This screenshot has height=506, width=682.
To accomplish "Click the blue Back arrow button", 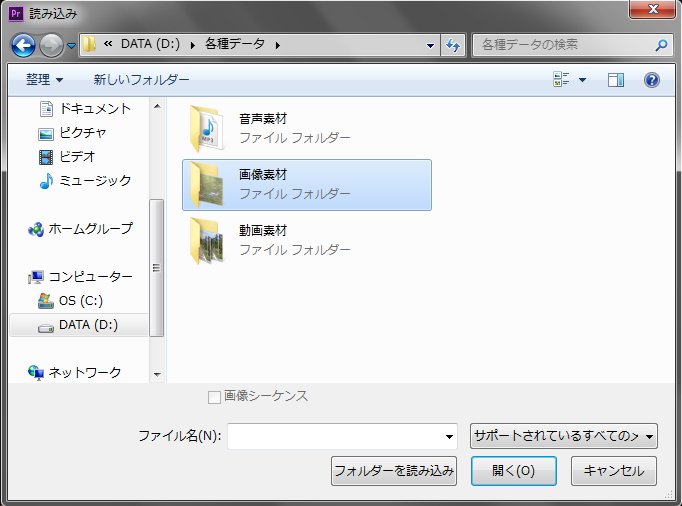I will click(x=23, y=45).
